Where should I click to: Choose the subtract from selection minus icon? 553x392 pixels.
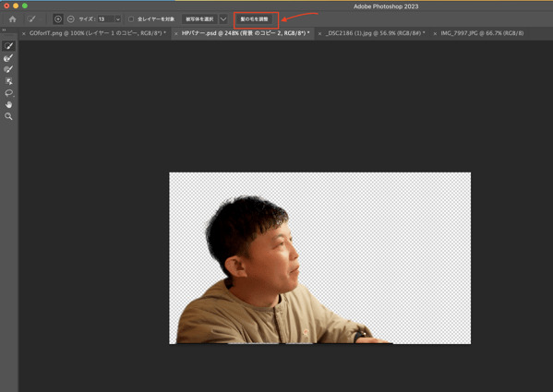tap(70, 19)
